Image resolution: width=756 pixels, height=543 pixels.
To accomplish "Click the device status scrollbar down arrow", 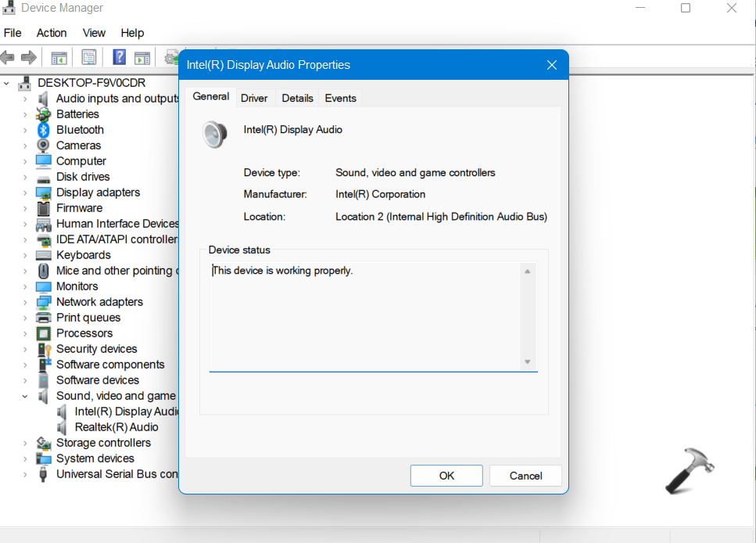I will [x=528, y=361].
